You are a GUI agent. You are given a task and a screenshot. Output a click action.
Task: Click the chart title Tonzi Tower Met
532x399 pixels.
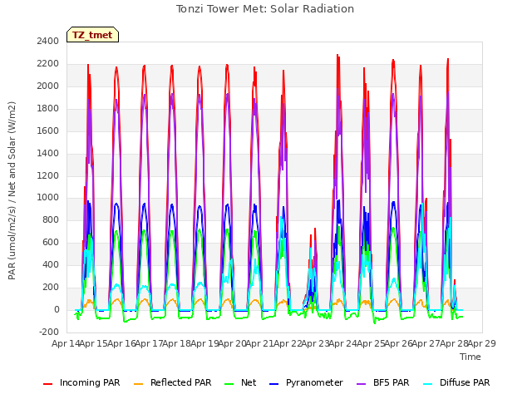click(265, 9)
